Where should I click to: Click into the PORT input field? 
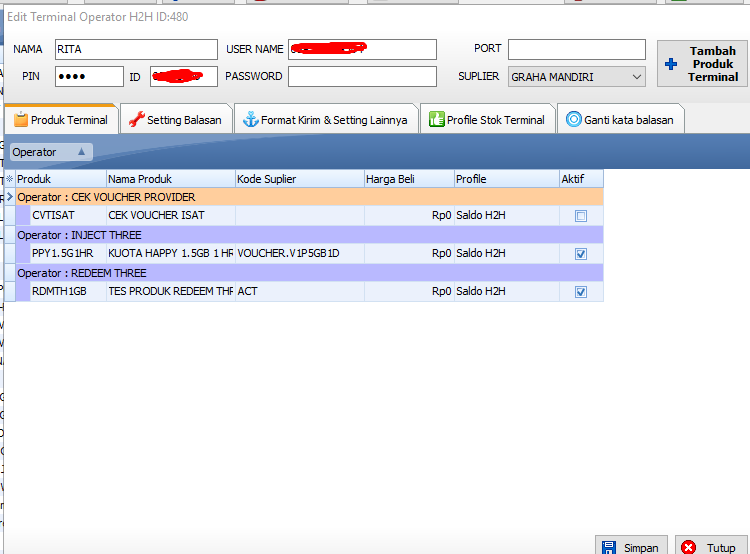[576, 50]
